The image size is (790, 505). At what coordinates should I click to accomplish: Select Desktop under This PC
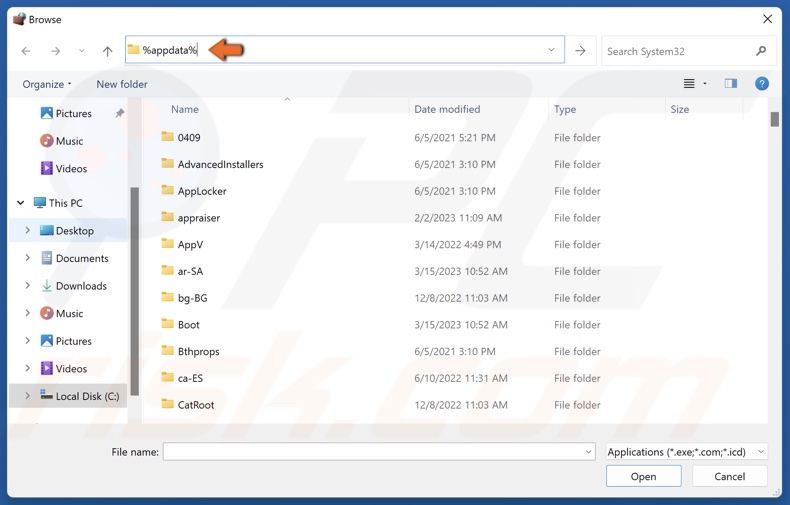[x=67, y=230]
